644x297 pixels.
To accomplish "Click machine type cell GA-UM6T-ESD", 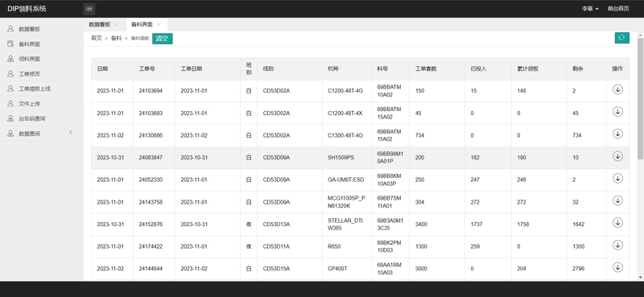I will tap(346, 180).
